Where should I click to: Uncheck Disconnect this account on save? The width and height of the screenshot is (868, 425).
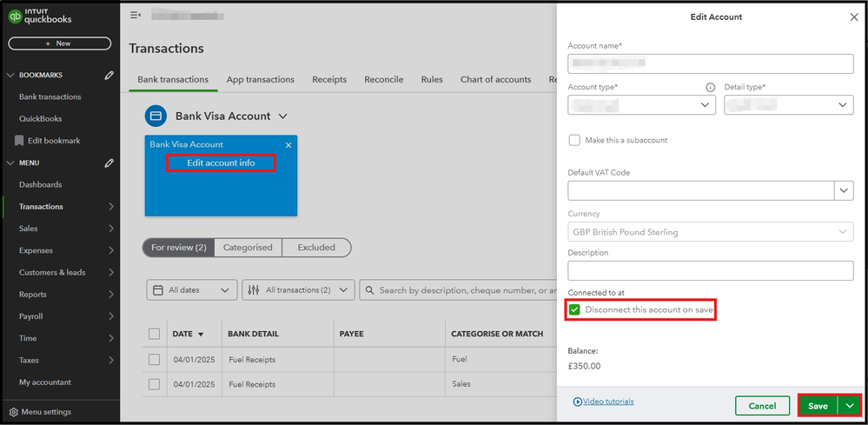coord(574,310)
